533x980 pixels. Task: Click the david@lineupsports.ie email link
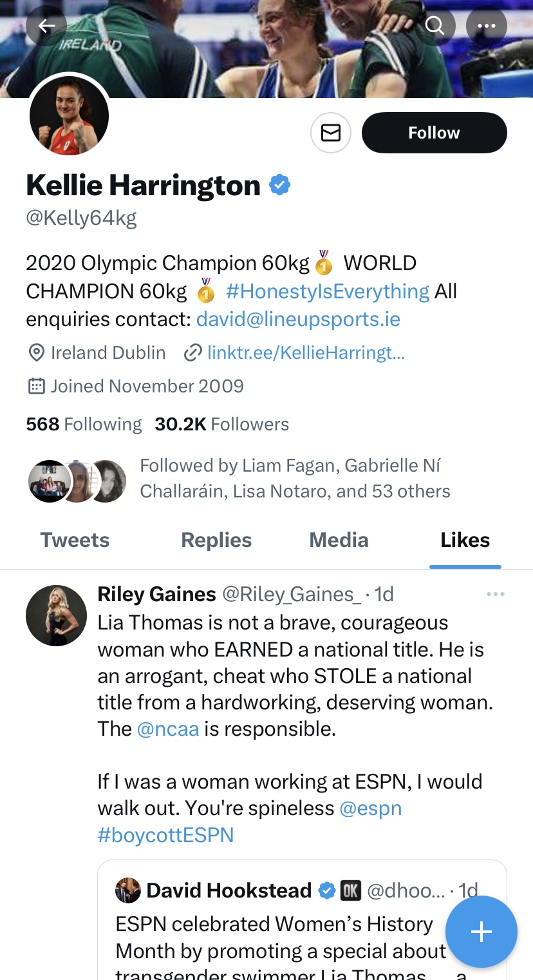(x=298, y=320)
